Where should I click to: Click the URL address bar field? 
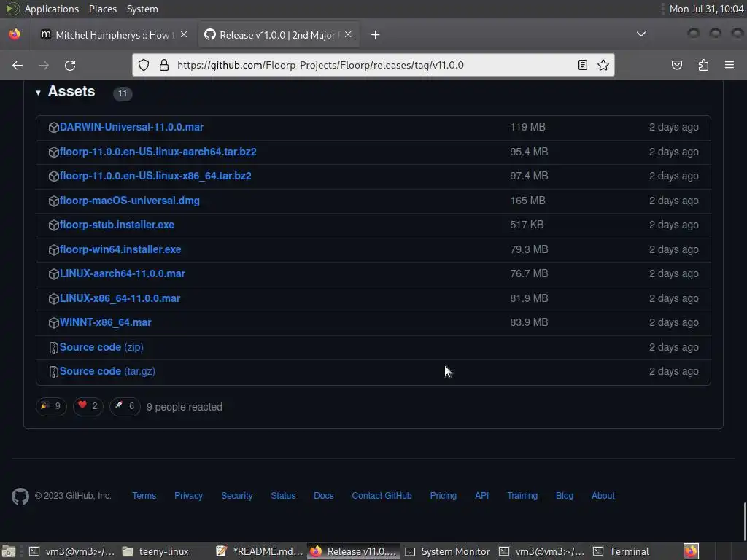[x=373, y=65]
